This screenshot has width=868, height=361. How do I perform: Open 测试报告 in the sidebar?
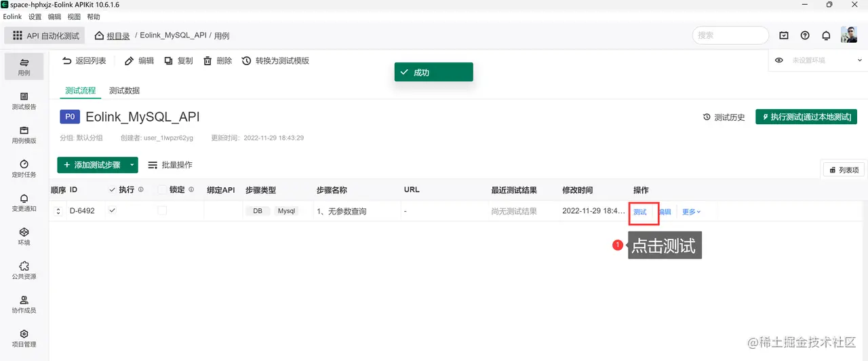[x=24, y=100]
